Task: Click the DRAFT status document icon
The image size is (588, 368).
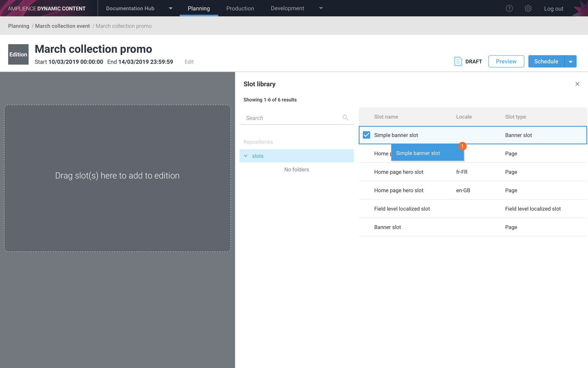Action: (x=458, y=61)
